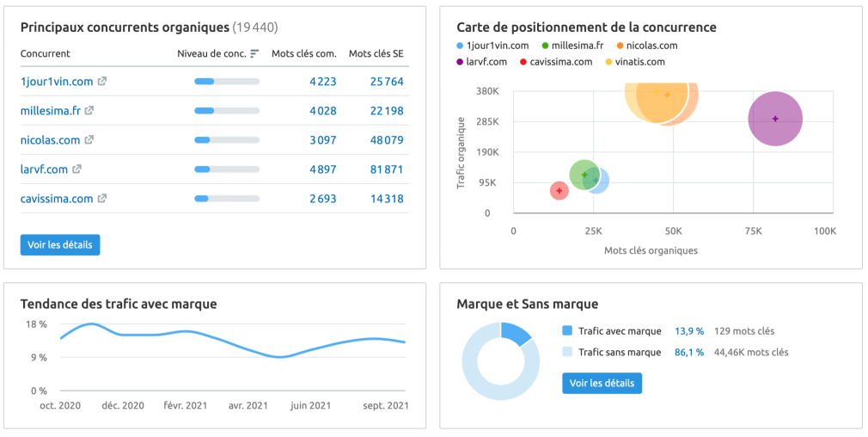Image resolution: width=868 pixels, height=437 pixels.
Task: Open external link icon next to nicolas.com
Action: pyautogui.click(x=89, y=139)
